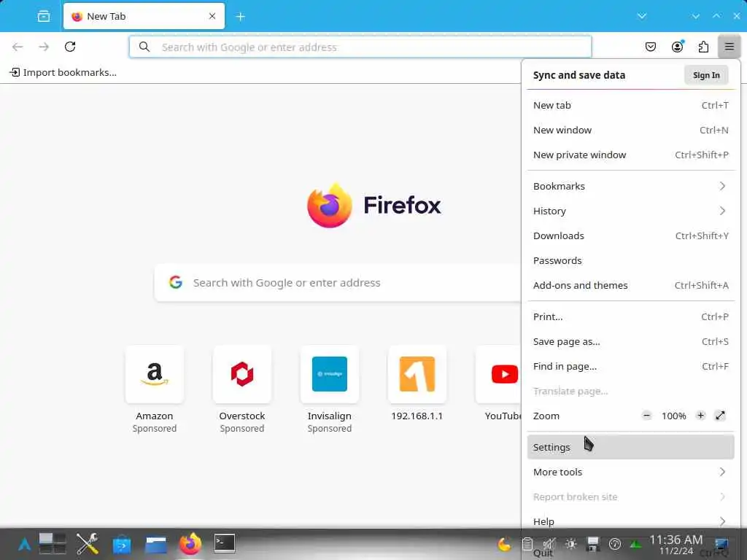Close the New Tab tab
The height and width of the screenshot is (560, 747).
[x=212, y=16]
